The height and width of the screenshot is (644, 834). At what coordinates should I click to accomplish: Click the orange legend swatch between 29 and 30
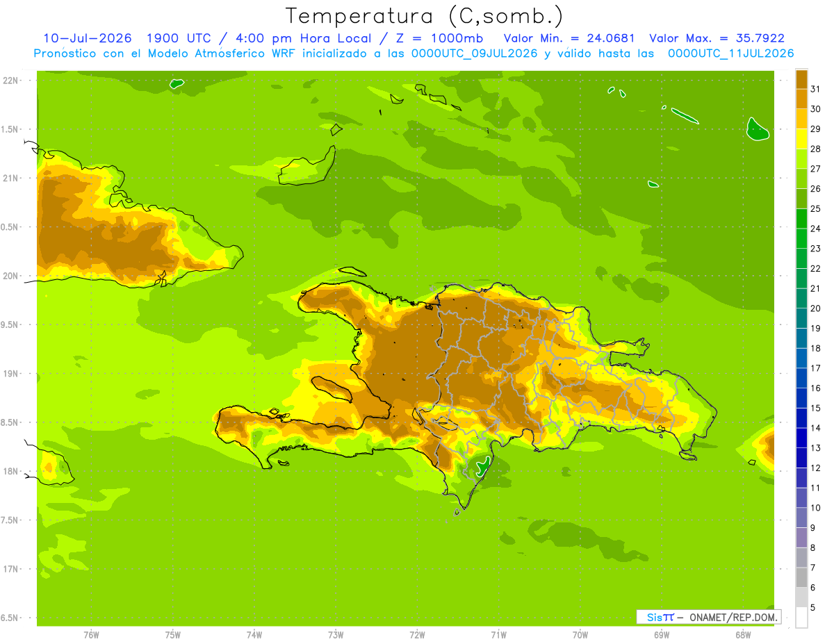801,119
